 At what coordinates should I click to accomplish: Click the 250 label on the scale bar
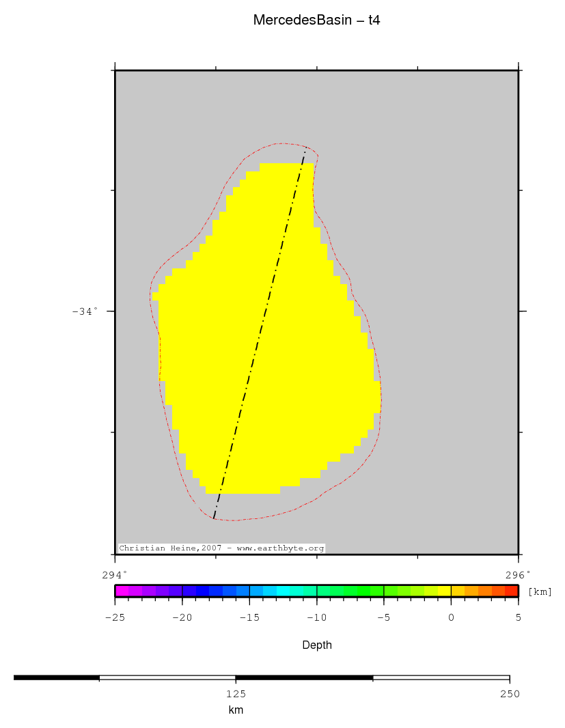(x=509, y=694)
